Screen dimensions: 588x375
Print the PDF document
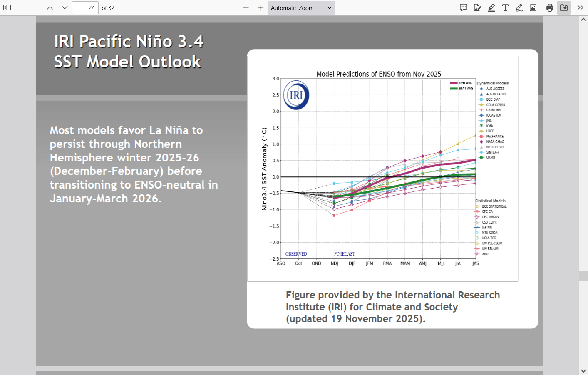click(550, 7)
